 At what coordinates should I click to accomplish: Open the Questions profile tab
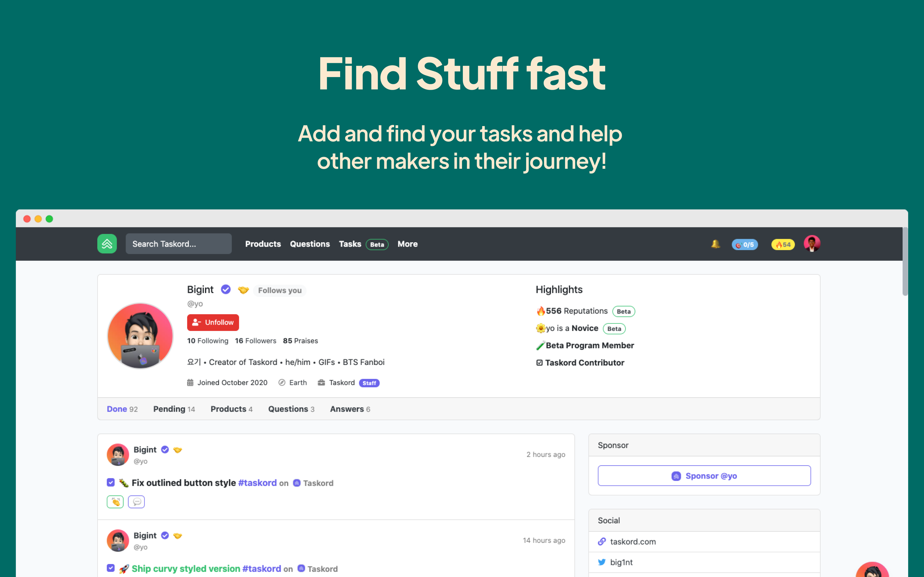[x=291, y=409]
